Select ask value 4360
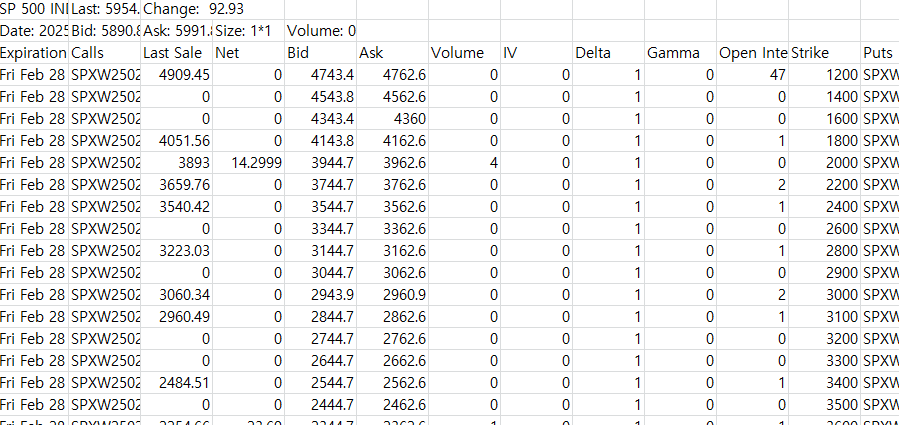The height and width of the screenshot is (425, 899). 392,119
